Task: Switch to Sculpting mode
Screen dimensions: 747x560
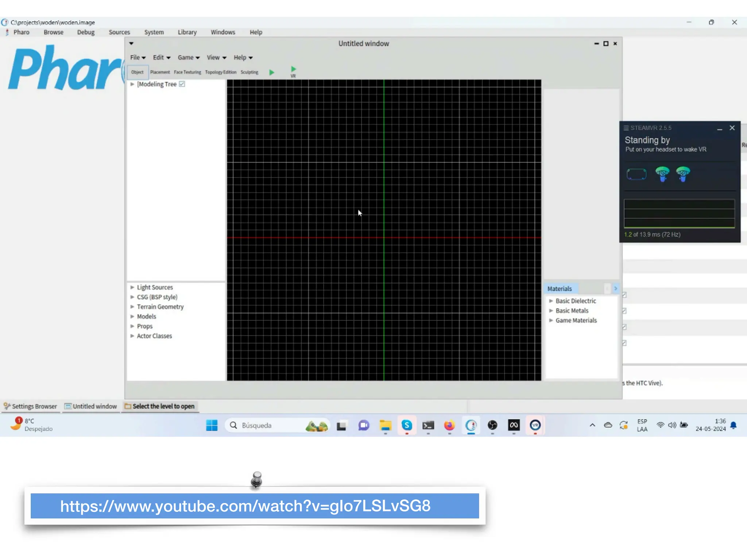Action: pos(249,72)
